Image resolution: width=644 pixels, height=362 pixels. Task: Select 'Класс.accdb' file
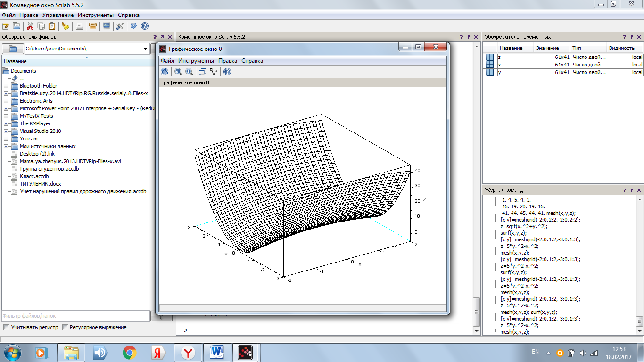coord(34,176)
